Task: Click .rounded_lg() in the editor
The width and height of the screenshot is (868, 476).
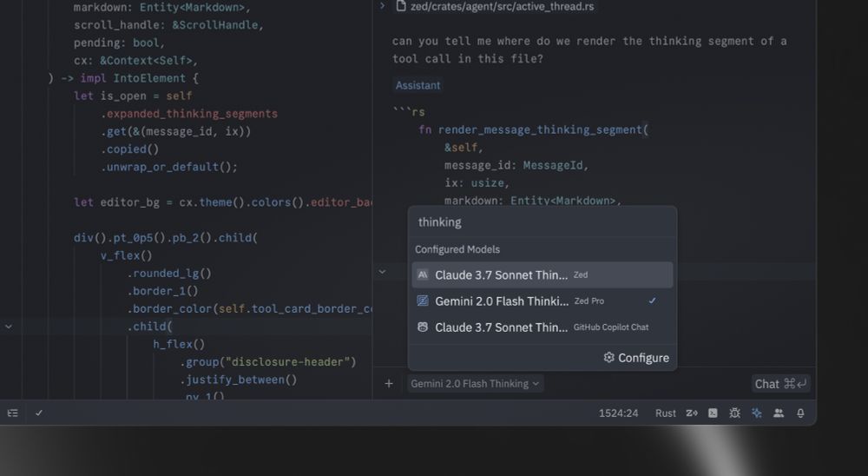Action: pyautogui.click(x=169, y=274)
